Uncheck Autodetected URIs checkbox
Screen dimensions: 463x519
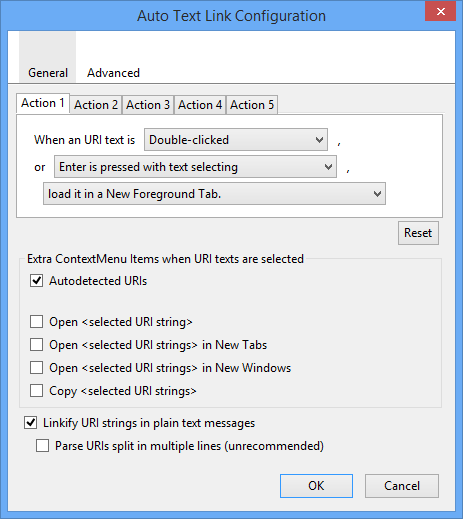click(36, 281)
